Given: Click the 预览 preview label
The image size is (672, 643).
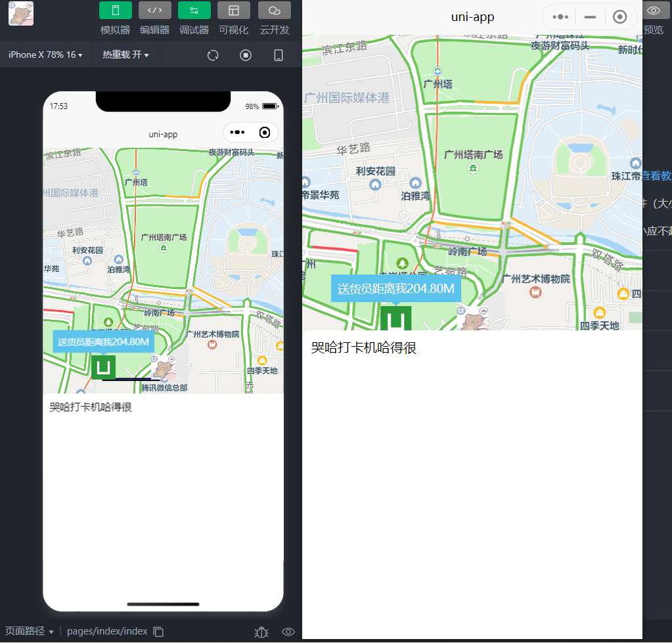Looking at the screenshot, I should (653, 30).
